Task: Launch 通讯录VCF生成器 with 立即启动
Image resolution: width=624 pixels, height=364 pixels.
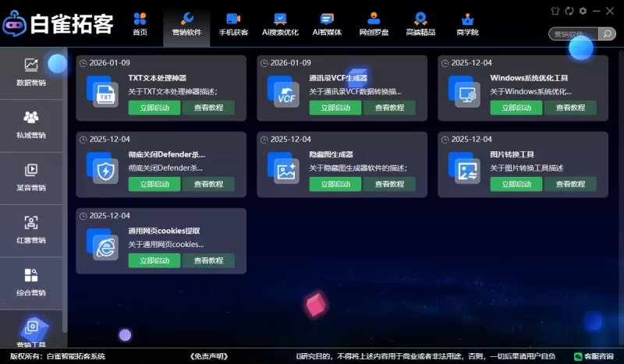Action: point(335,108)
